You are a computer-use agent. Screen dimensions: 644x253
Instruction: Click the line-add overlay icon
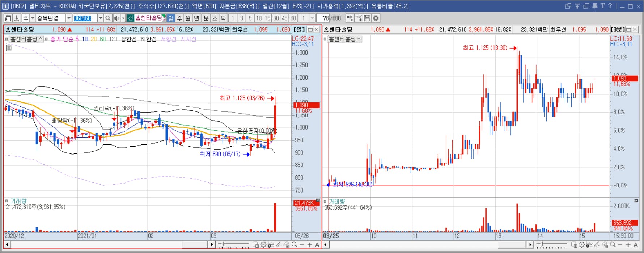pos(359,18)
